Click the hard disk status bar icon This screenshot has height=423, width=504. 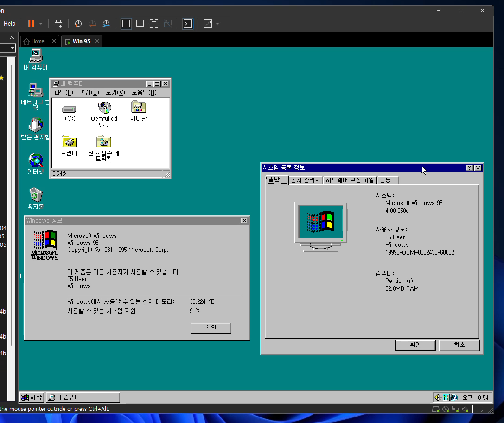click(435, 409)
